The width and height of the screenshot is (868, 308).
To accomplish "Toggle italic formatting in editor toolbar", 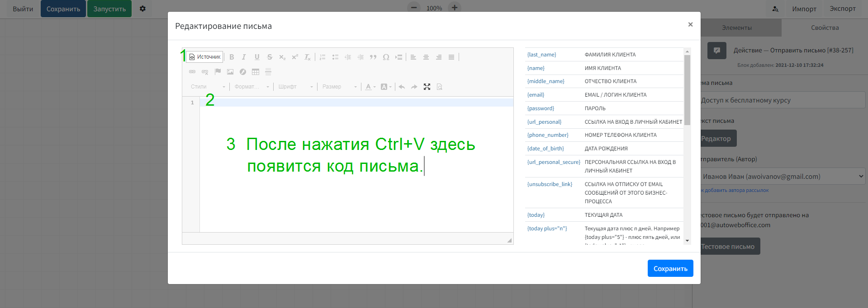I will tap(244, 57).
